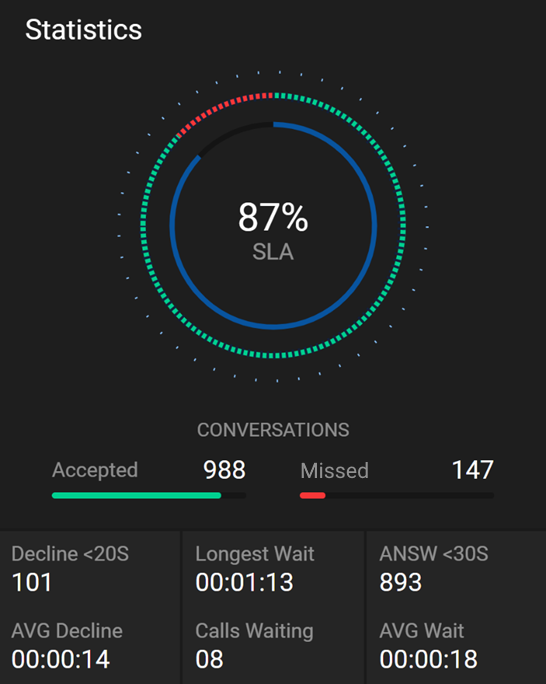Select the AVG Wait value 00:00:18
This screenshot has width=546, height=684.
point(428,659)
